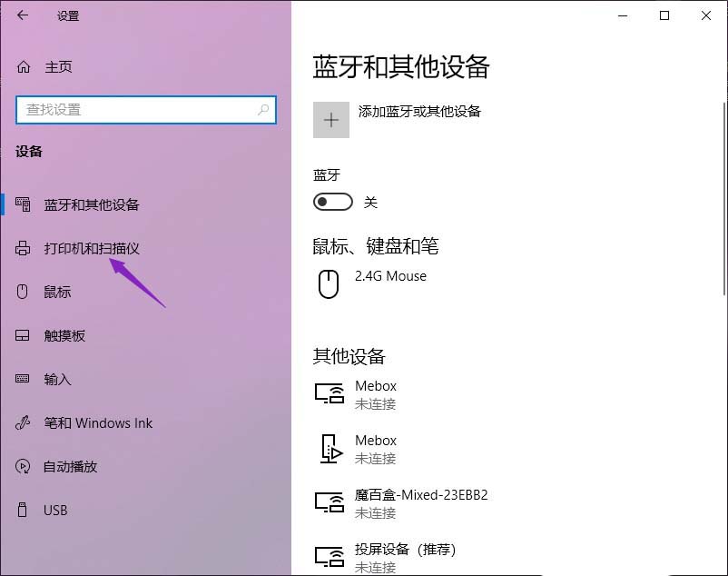The height and width of the screenshot is (576, 728).
Task: Select 2.4G Mouse device name
Action: (x=390, y=276)
